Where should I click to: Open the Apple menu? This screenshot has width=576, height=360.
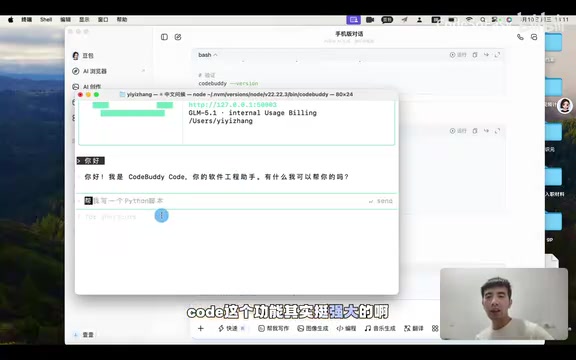11,20
